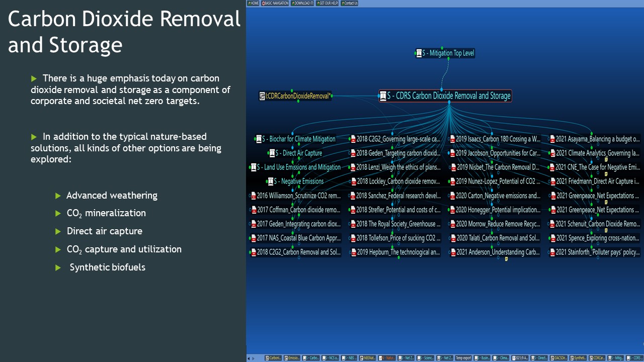This screenshot has width=644, height=362.
Task: Select 2018 C2G2_Carbon Removal and Sol node
Action: pyautogui.click(x=295, y=252)
